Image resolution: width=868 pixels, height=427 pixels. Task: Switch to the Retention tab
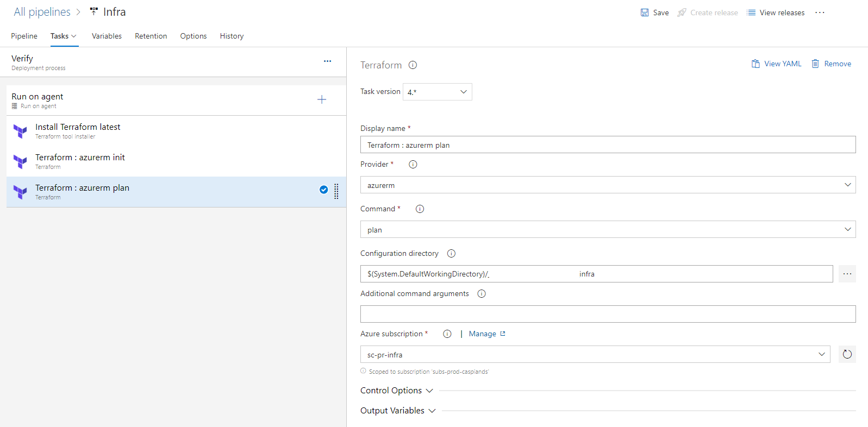[x=151, y=36]
